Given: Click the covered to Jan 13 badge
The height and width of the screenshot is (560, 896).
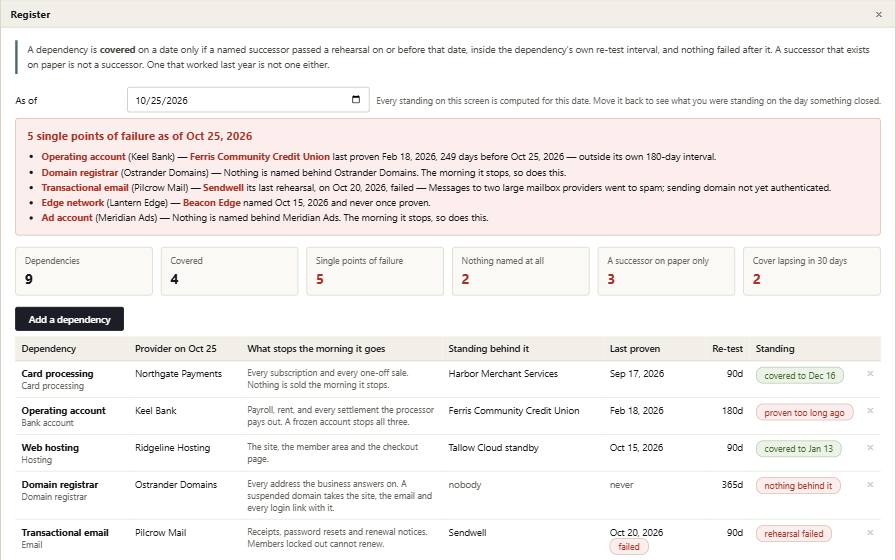Looking at the screenshot, I should click(799, 449).
